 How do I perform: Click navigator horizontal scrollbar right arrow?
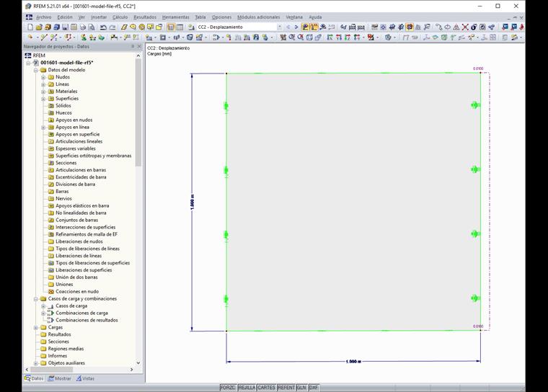(x=132, y=369)
